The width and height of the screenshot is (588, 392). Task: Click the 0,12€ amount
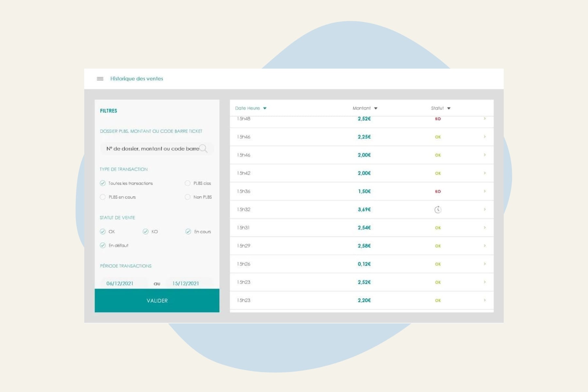364,264
